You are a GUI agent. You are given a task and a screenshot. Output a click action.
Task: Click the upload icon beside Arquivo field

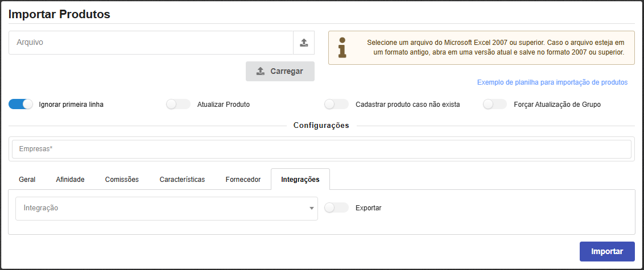click(x=304, y=43)
